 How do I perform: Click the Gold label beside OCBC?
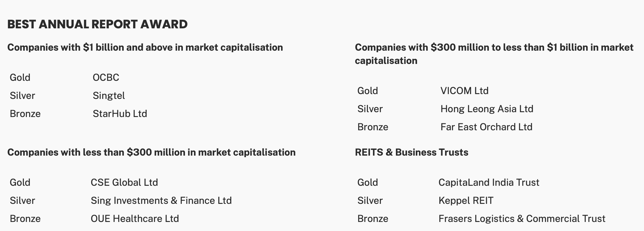(20, 78)
